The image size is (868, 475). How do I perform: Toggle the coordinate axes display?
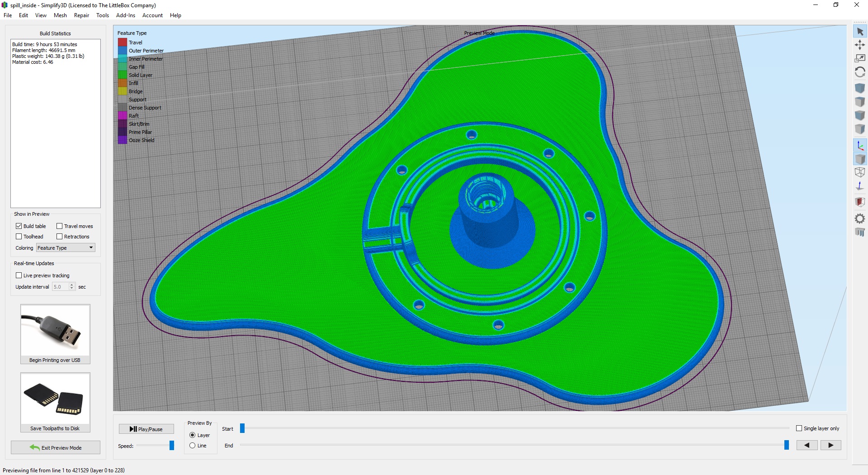click(x=860, y=146)
